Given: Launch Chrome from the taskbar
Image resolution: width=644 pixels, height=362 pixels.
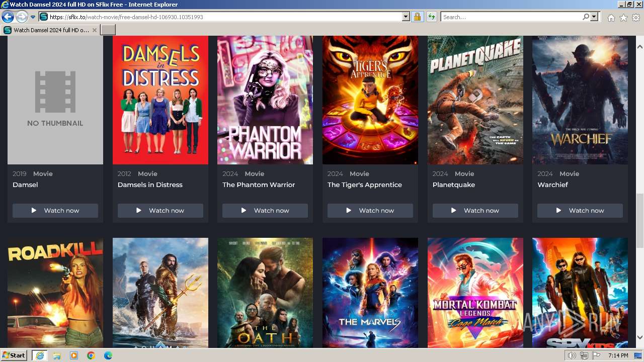Looking at the screenshot, I should pyautogui.click(x=91, y=355).
